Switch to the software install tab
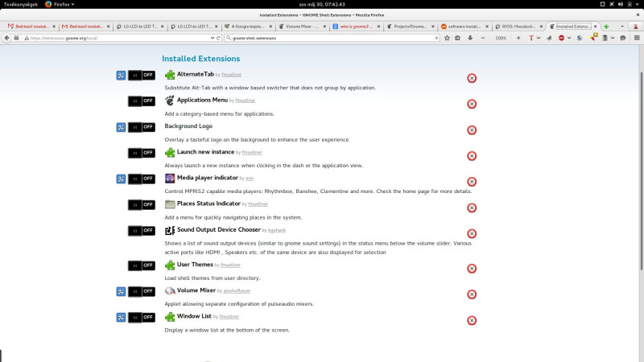The width and height of the screenshot is (644, 362). (464, 27)
